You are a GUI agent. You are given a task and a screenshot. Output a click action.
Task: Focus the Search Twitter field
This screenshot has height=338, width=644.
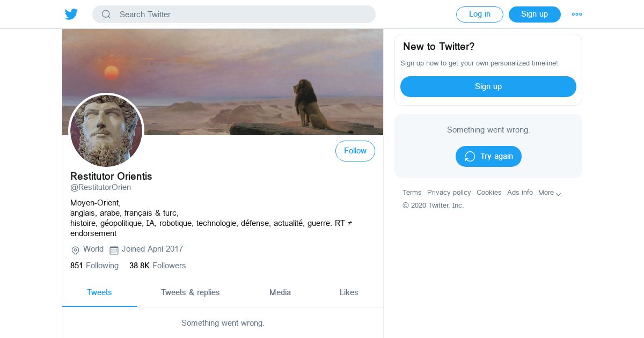click(241, 14)
